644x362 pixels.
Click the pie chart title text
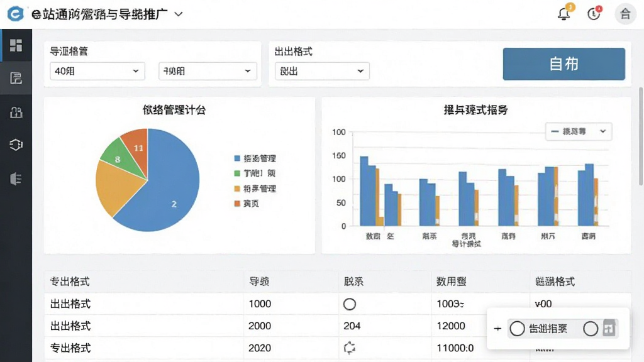click(174, 109)
